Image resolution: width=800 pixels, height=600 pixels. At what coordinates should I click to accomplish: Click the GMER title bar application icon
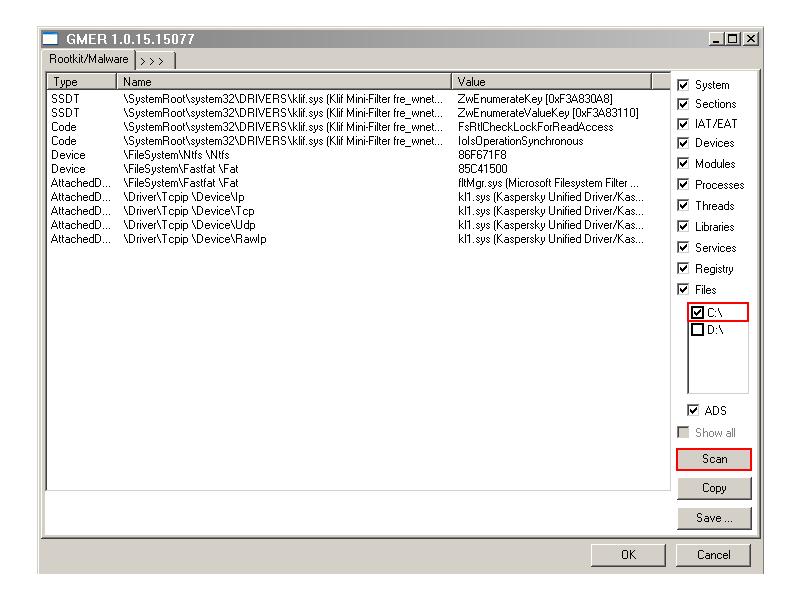(52, 39)
